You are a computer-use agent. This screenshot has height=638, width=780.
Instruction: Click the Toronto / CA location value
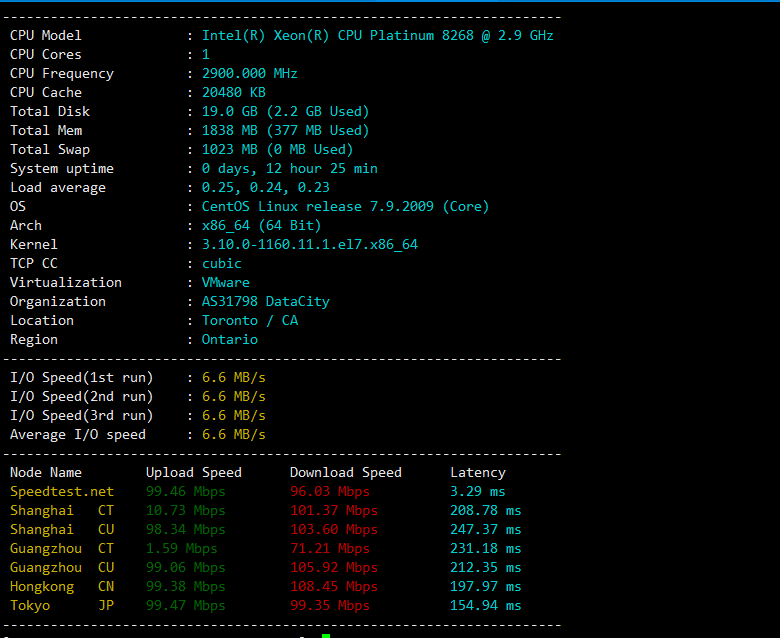click(x=249, y=320)
